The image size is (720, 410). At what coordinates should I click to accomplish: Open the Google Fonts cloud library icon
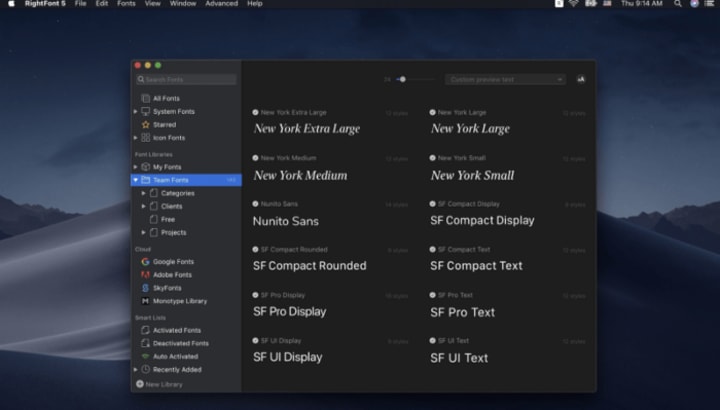(145, 262)
